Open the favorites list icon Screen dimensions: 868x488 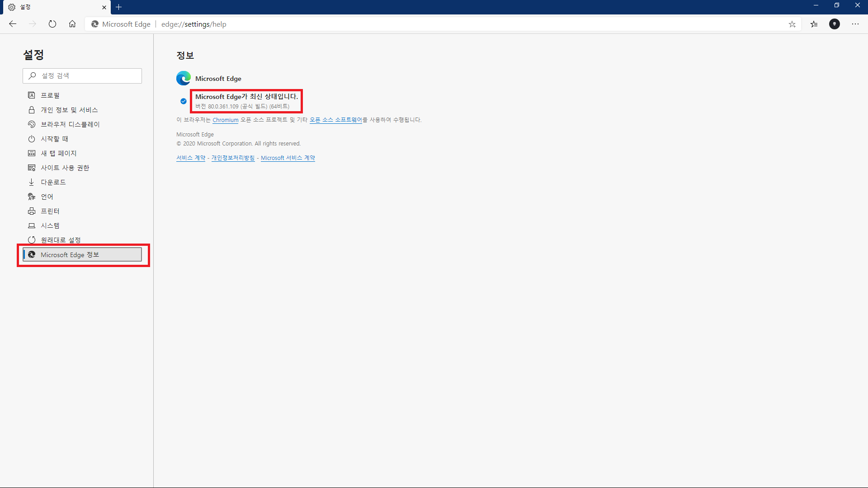coord(814,24)
